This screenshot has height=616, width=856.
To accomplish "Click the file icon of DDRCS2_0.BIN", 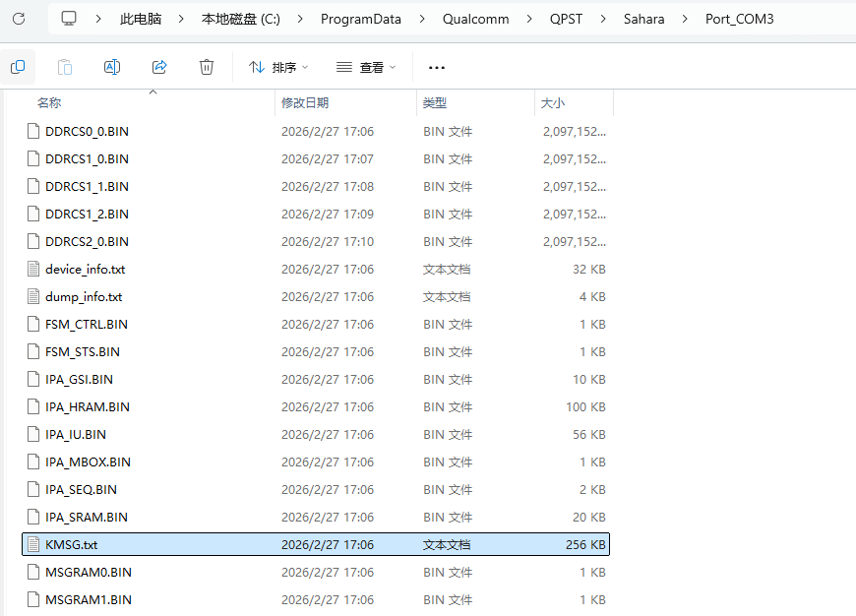I will point(33,241).
